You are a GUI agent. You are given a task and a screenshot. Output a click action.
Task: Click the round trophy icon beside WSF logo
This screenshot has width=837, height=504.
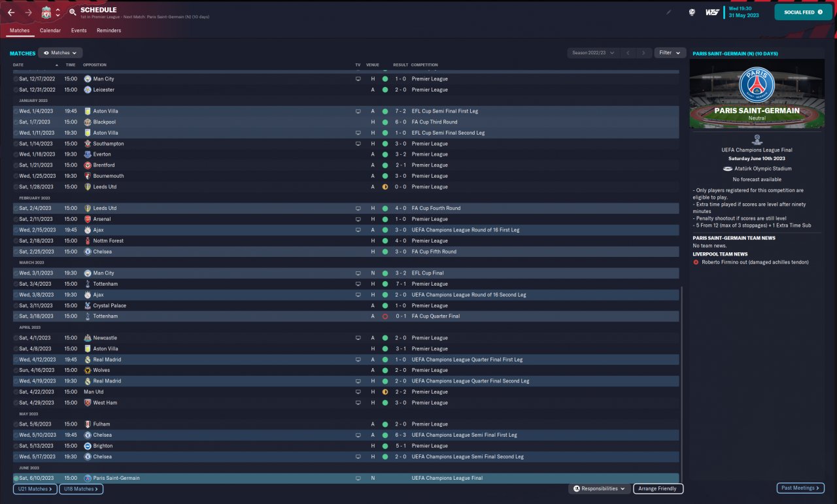[x=692, y=12]
